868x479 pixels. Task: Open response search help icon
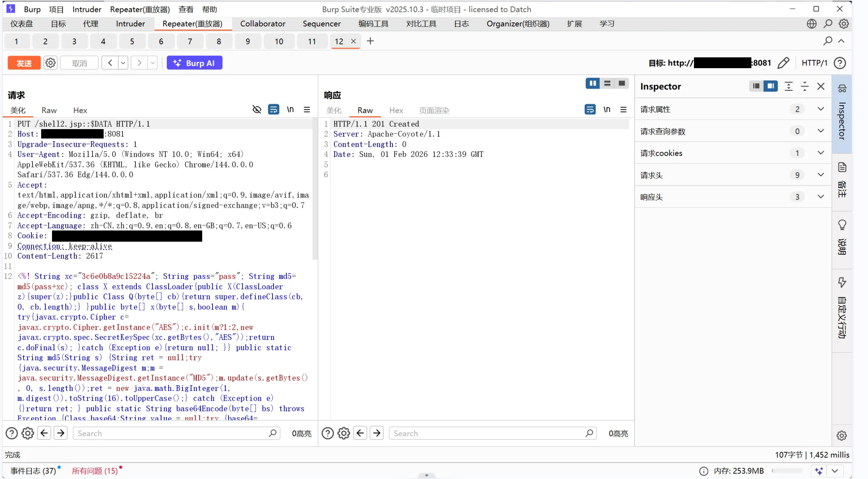327,433
